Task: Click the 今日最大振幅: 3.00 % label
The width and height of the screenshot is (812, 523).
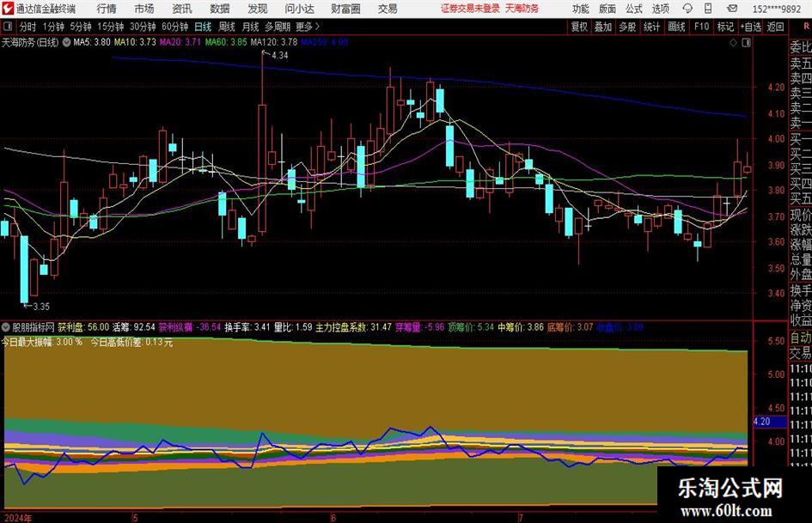Action: pyautogui.click(x=42, y=343)
